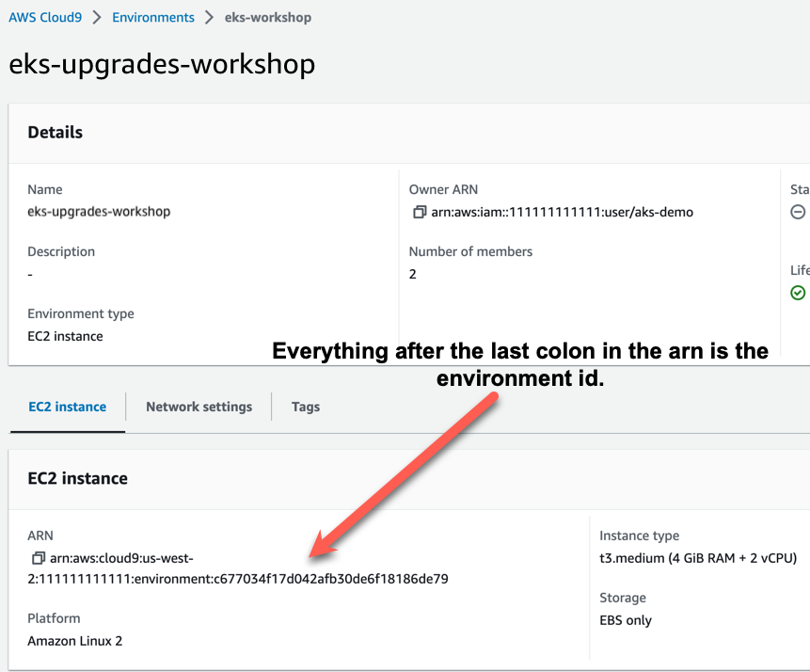Open the Network settings tab
810x672 pixels.
click(x=199, y=407)
